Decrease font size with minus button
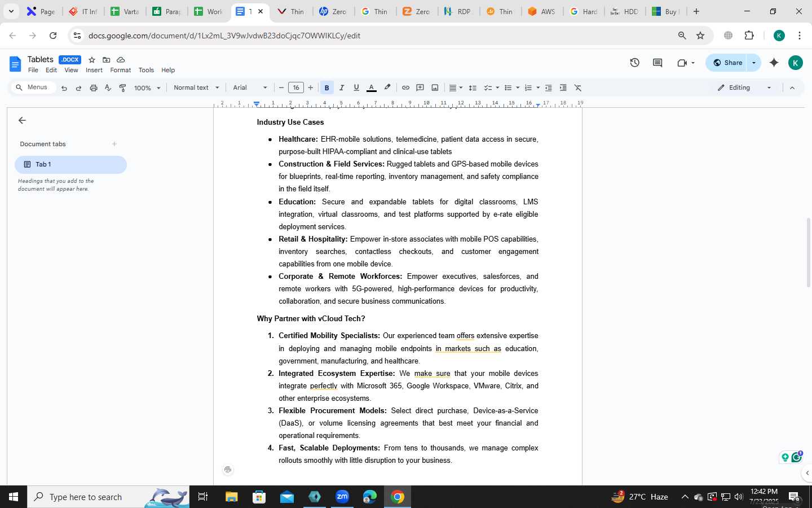 281,88
